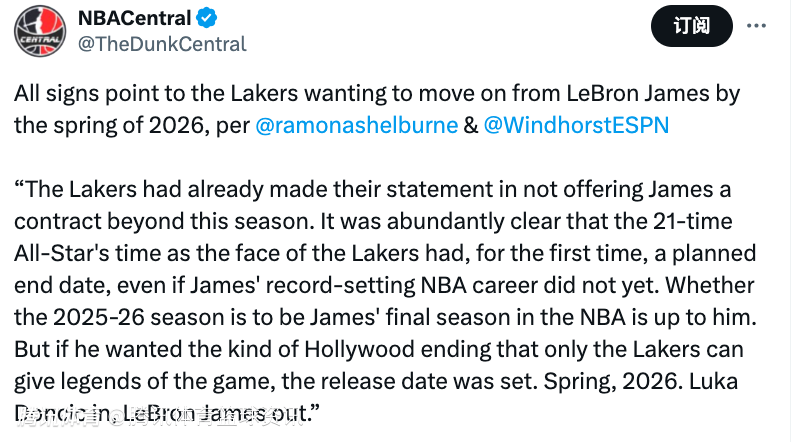Click the ampersand between the two mentions
Image resolution: width=794 pixels, height=442 pixels.
pos(470,125)
